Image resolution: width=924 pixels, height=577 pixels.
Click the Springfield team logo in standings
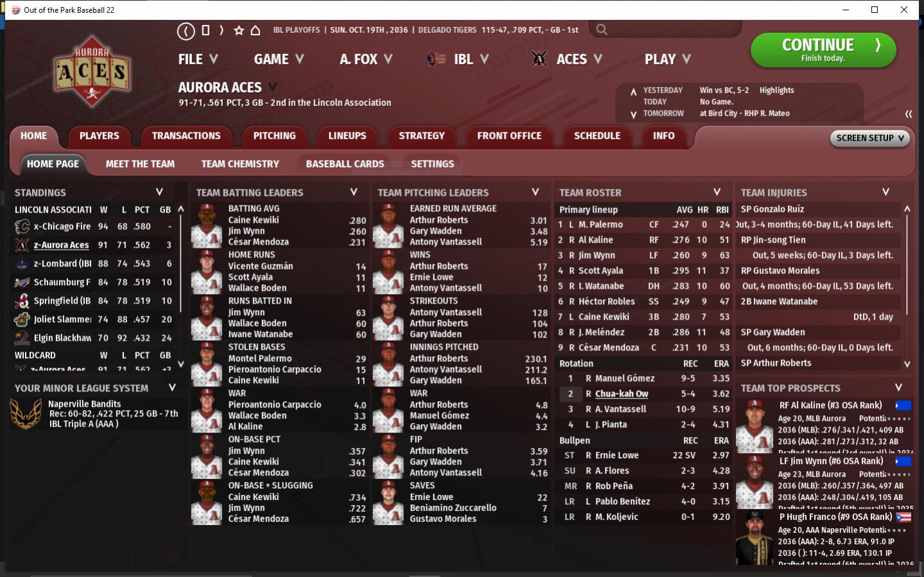tap(22, 300)
